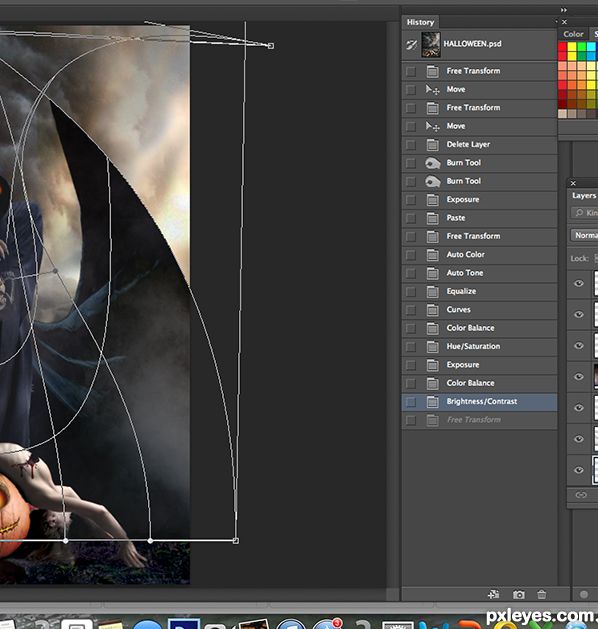Toggle visibility of the bottom layer
This screenshot has height=629, width=598.
click(x=579, y=470)
